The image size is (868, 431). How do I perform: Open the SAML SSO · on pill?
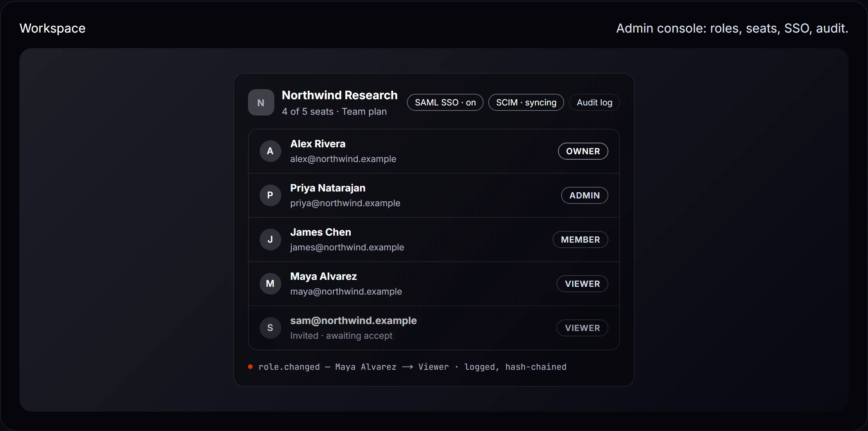tap(445, 102)
